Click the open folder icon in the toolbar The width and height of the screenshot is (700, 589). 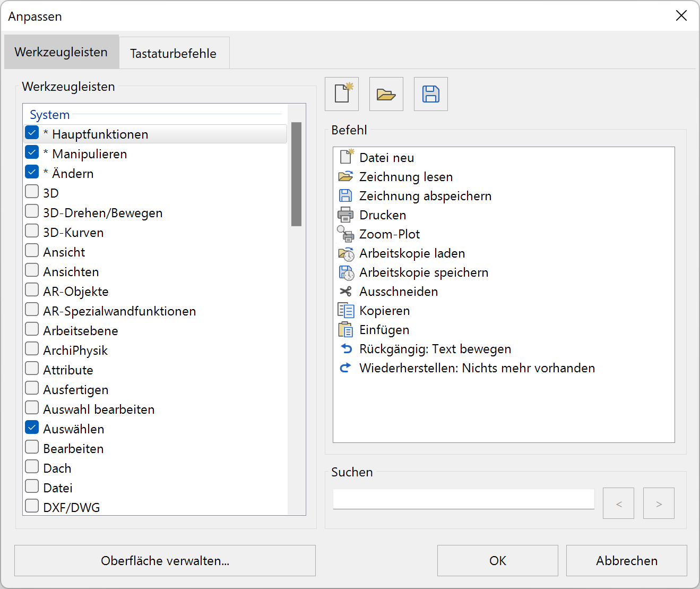pos(386,94)
